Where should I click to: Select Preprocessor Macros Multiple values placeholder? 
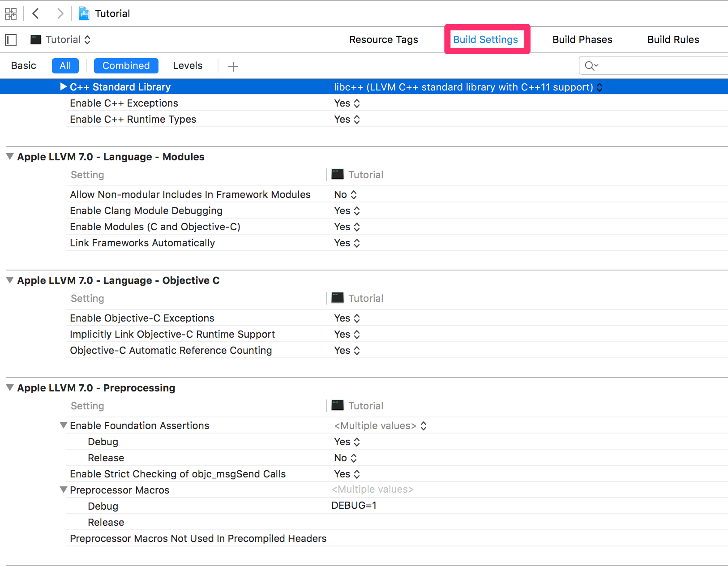pyautogui.click(x=373, y=489)
